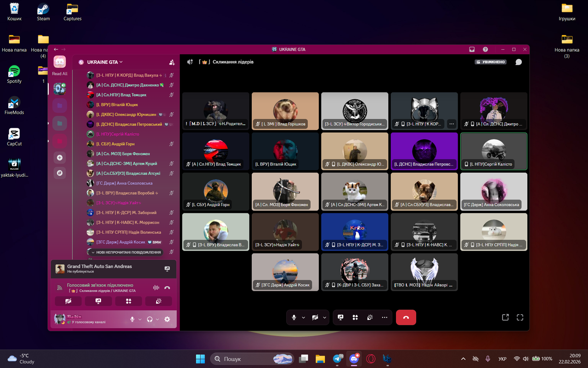Open the inbox icon in the title bar
Screen dimensions: 588x368
472,49
